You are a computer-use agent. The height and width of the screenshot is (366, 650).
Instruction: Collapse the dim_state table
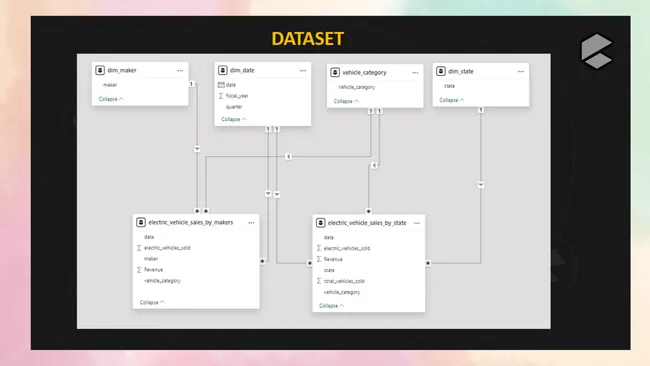(452, 100)
